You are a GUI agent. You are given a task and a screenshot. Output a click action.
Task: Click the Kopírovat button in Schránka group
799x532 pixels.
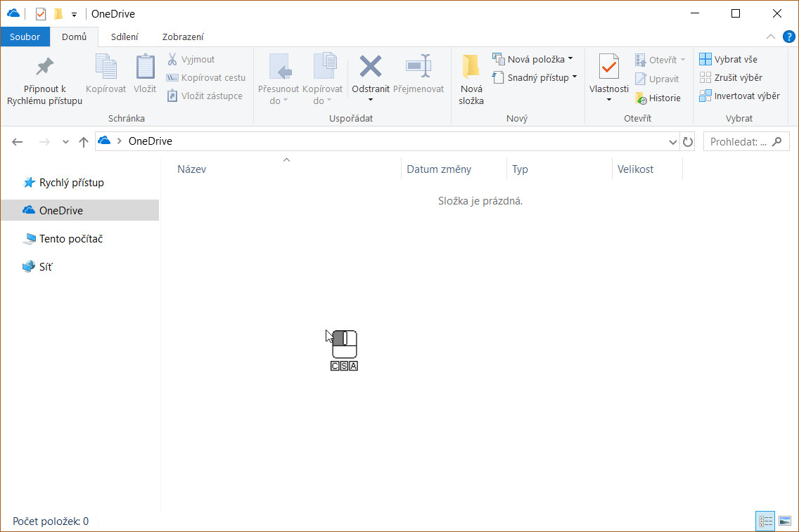[106, 74]
